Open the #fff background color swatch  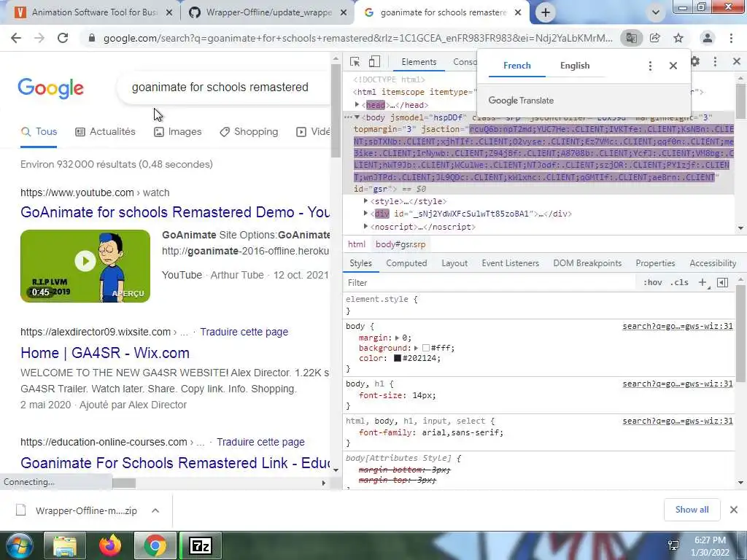click(x=426, y=348)
